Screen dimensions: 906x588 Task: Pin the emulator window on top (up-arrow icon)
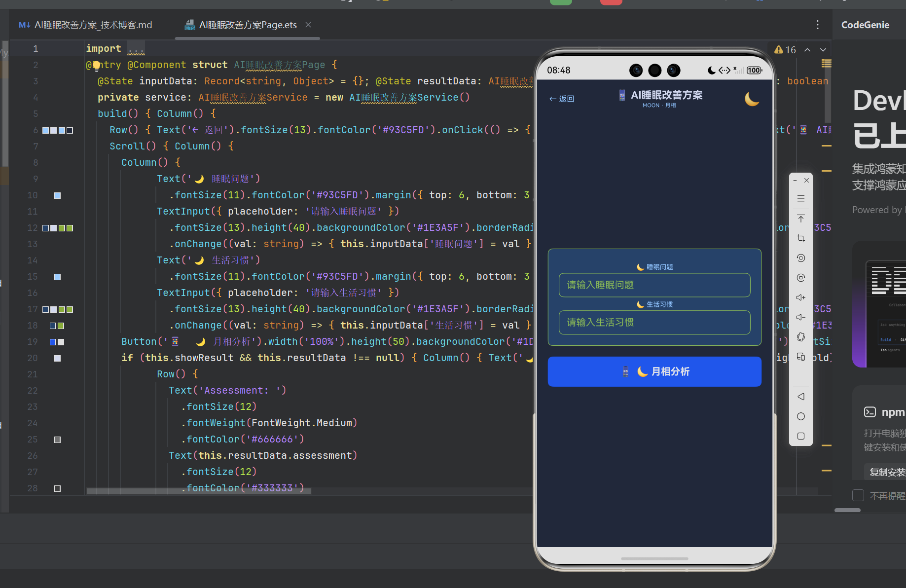(x=801, y=219)
